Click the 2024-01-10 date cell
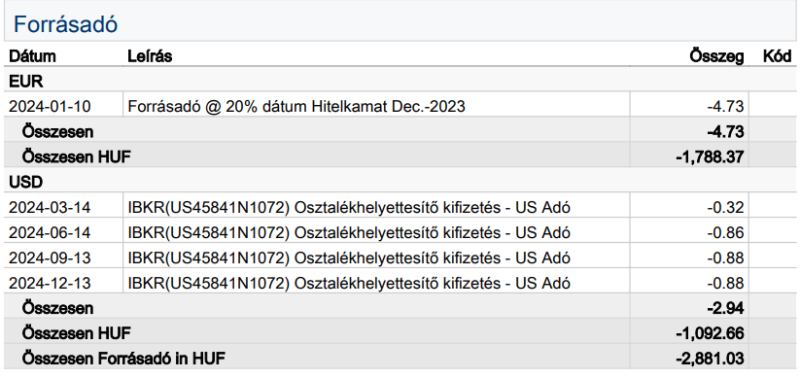The width and height of the screenshot is (800, 378). coord(49,106)
